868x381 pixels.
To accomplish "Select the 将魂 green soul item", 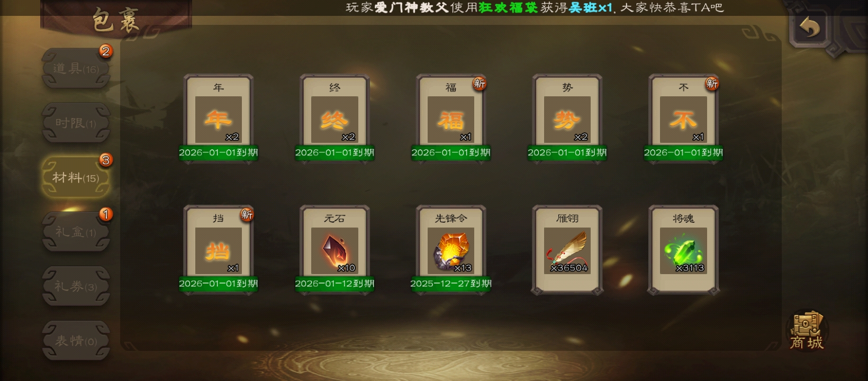I will tap(683, 250).
